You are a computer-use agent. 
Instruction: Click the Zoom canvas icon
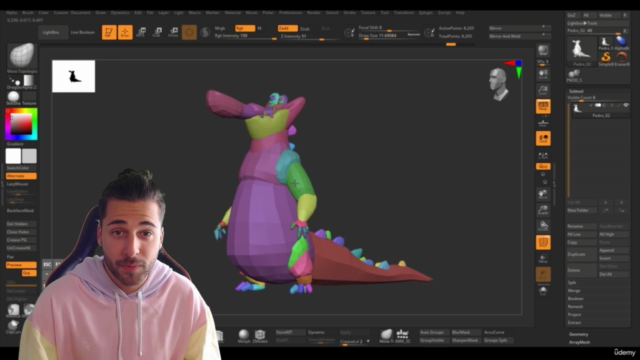(543, 90)
